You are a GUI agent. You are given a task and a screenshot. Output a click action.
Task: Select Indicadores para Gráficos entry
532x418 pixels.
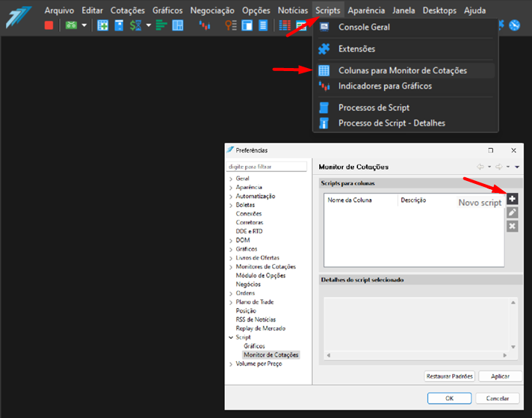point(385,86)
